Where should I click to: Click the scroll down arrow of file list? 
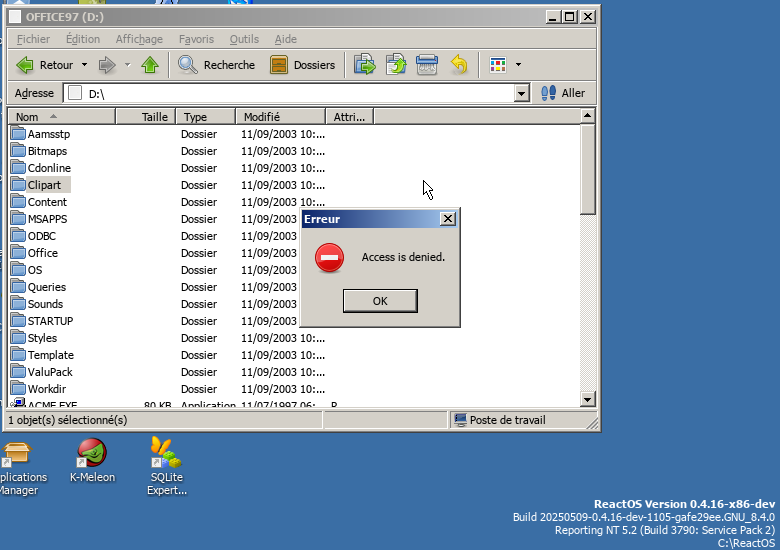point(587,399)
